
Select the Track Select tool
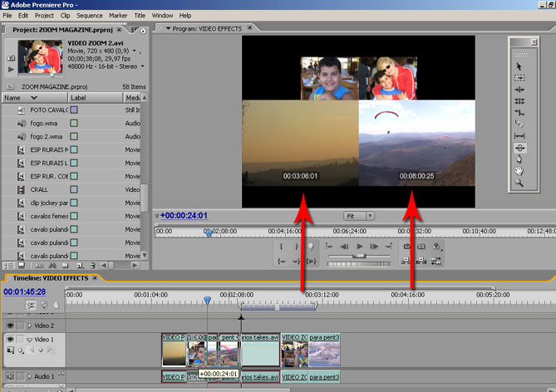tap(519, 76)
